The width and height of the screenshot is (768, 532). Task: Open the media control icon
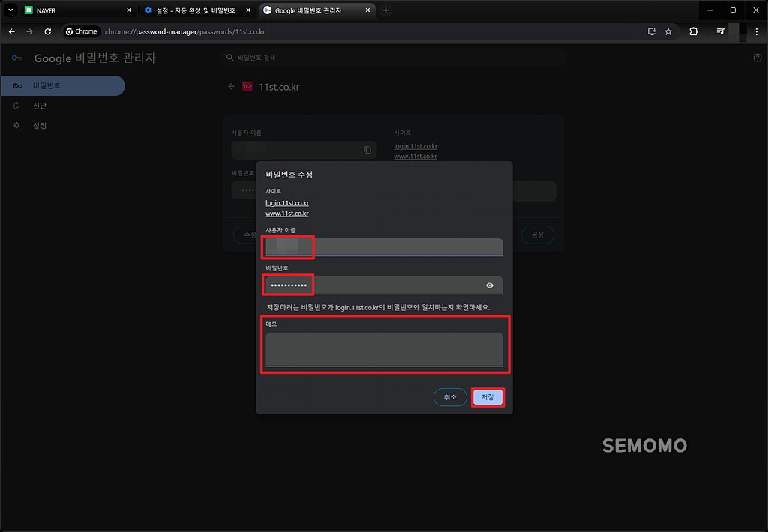point(721,31)
